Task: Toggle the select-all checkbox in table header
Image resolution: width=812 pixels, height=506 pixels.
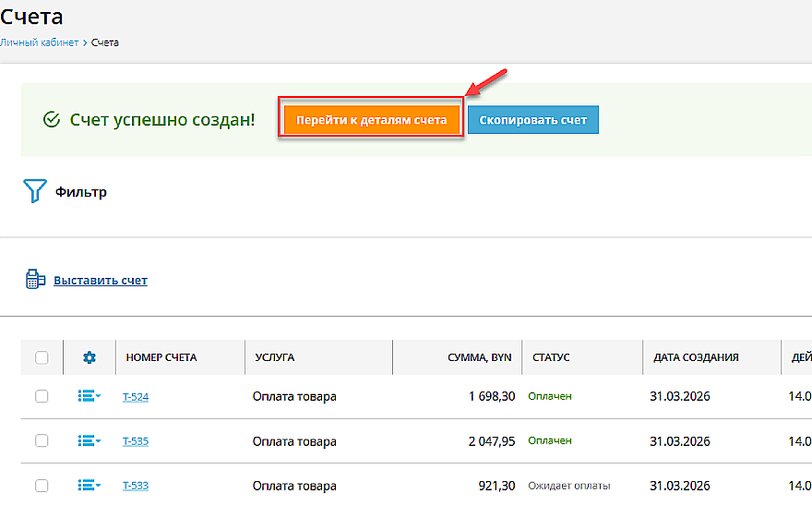Action: [x=42, y=357]
